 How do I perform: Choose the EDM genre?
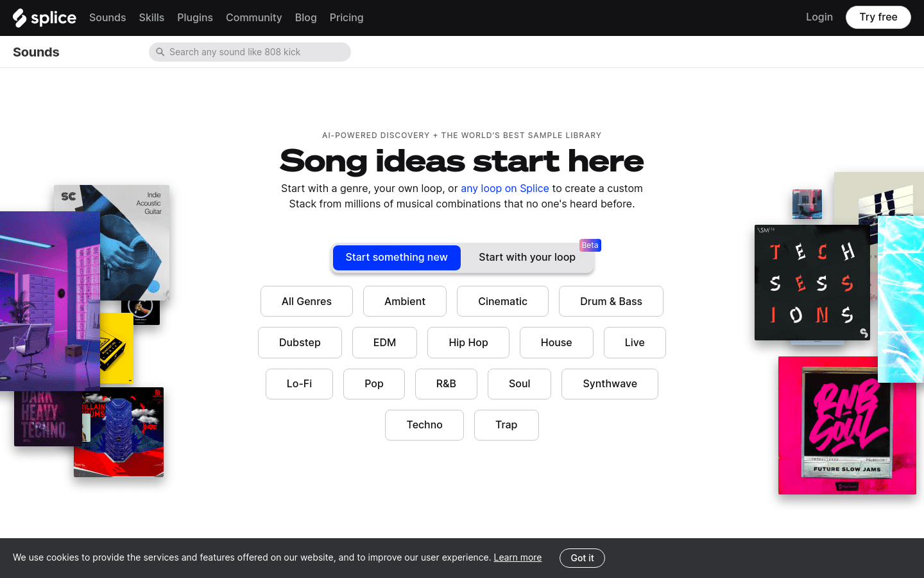point(384,342)
